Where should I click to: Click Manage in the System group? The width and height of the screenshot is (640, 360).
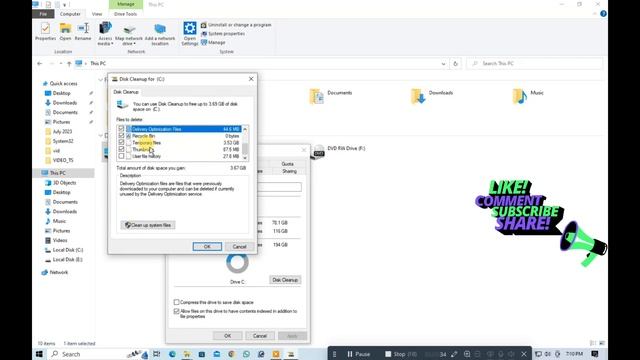point(213,42)
